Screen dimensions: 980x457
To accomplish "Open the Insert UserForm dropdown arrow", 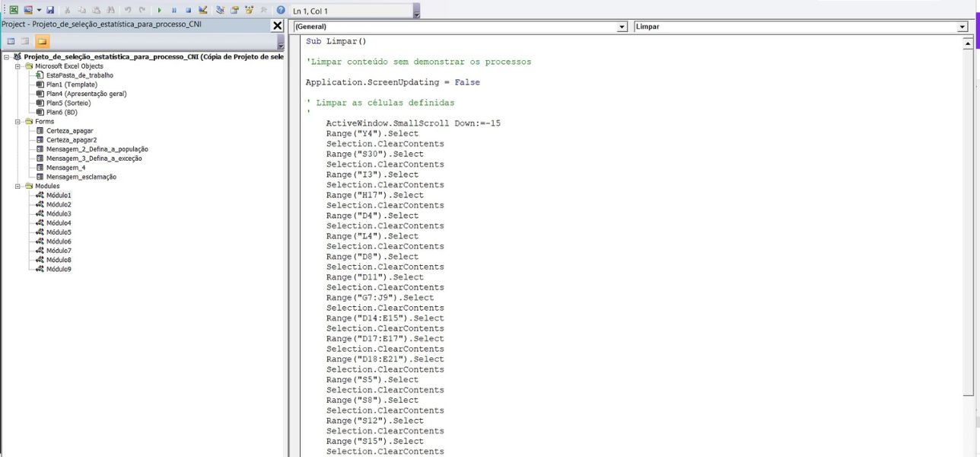I will click(x=38, y=10).
